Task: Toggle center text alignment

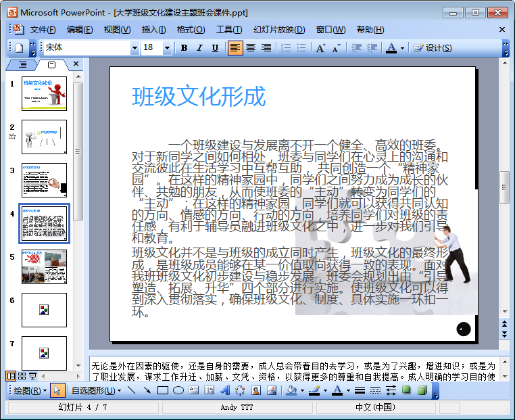Action: (x=251, y=48)
